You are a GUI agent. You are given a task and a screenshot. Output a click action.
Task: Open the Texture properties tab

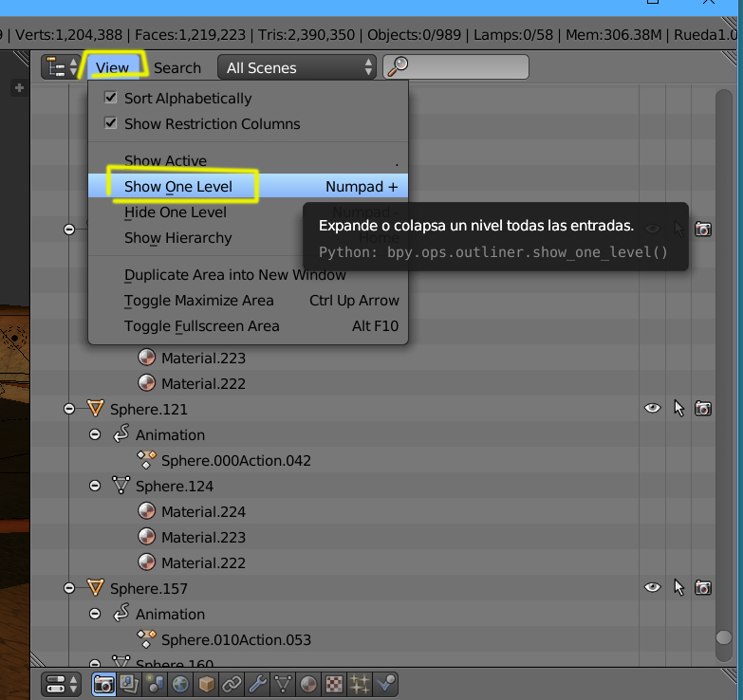[334, 685]
